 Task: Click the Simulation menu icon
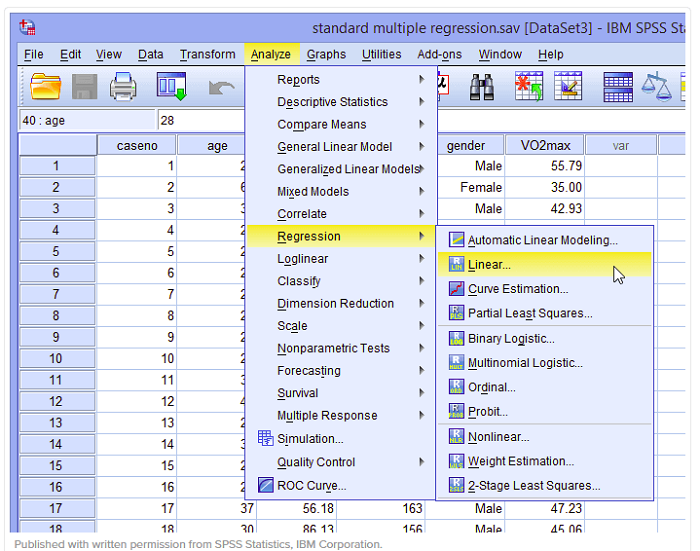tap(266, 438)
